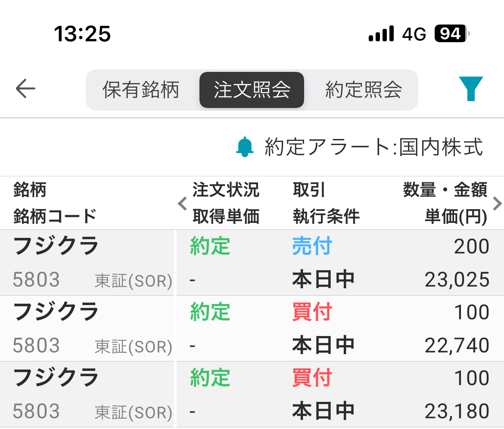Open 約定アラート:国内株式 setting

point(373,147)
